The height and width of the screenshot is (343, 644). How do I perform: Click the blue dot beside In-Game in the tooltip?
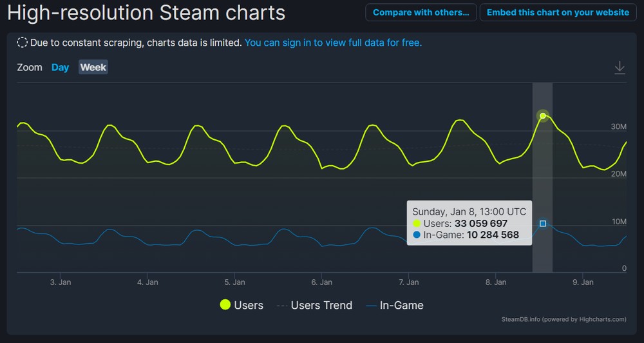pyautogui.click(x=417, y=235)
